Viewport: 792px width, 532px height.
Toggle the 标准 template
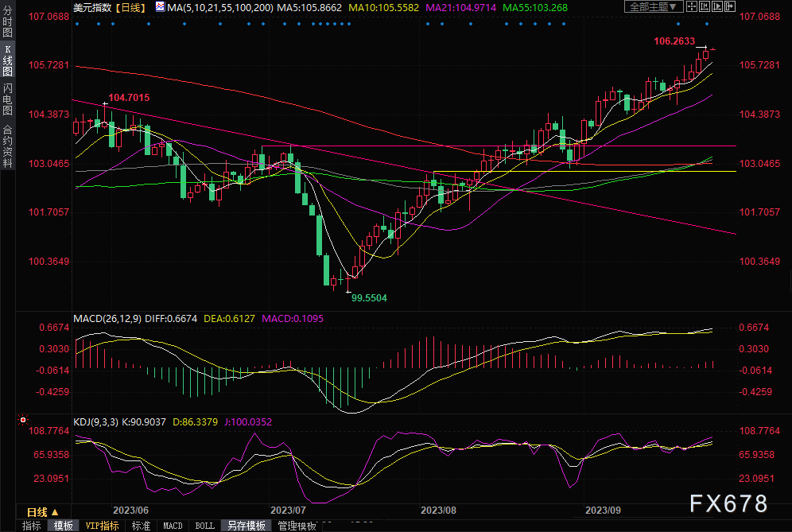tap(141, 526)
